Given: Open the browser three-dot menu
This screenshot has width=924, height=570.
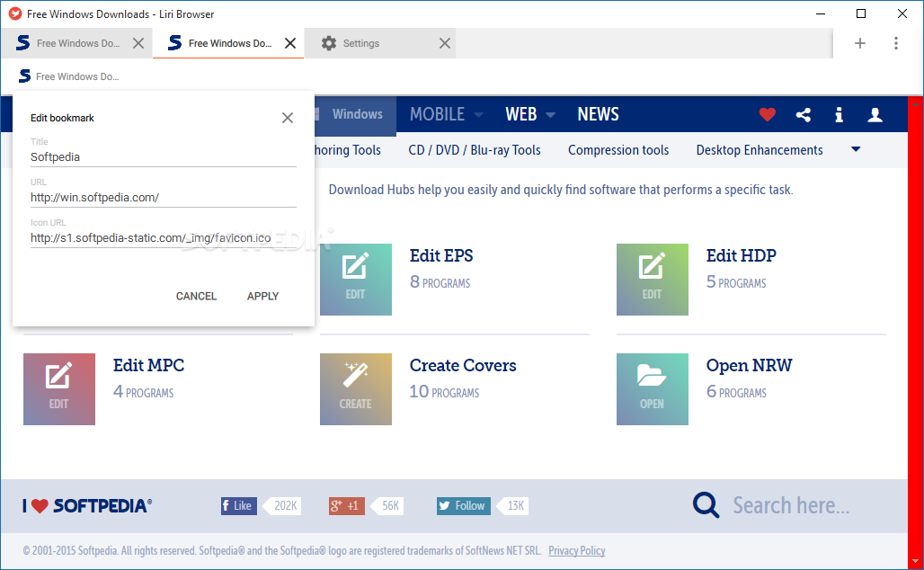Looking at the screenshot, I should pyautogui.click(x=896, y=43).
